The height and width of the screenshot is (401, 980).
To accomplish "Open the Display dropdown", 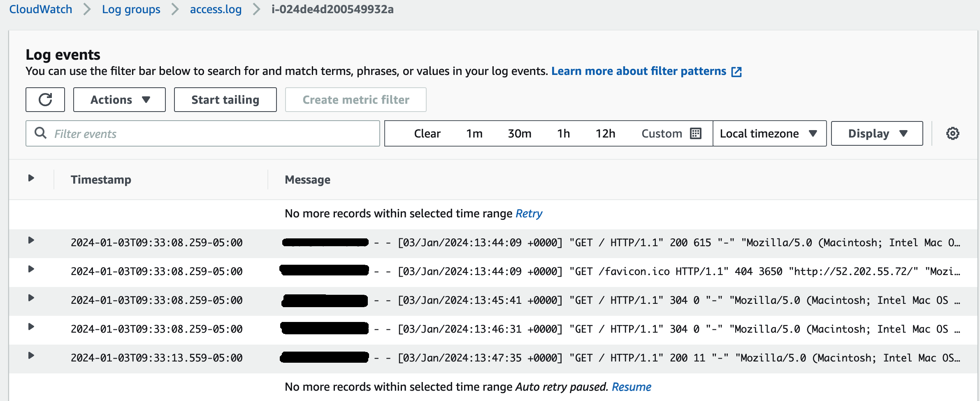I will point(877,133).
